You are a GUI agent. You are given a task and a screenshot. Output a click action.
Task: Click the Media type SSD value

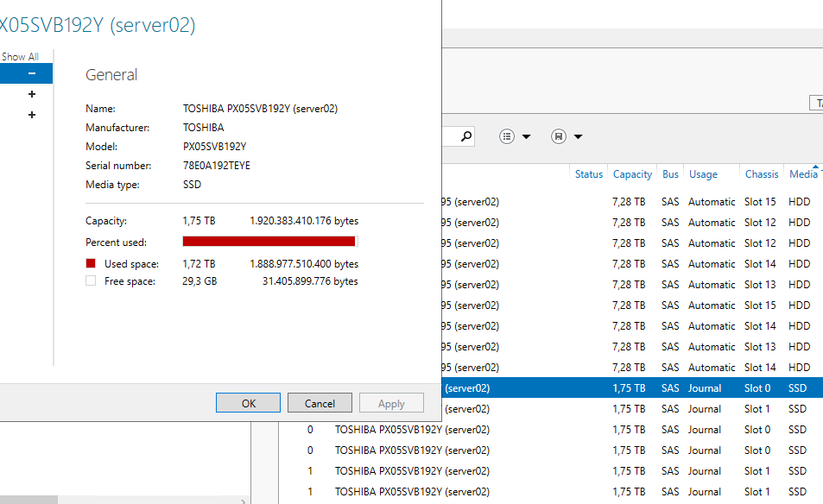(192, 185)
